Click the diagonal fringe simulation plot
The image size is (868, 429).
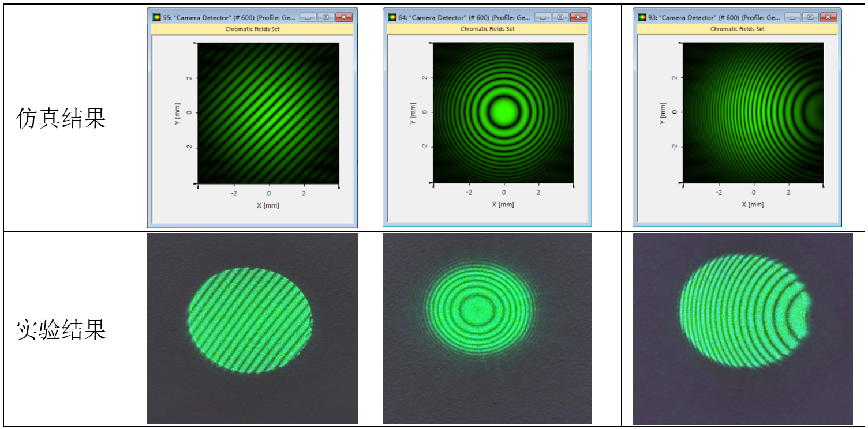268,113
